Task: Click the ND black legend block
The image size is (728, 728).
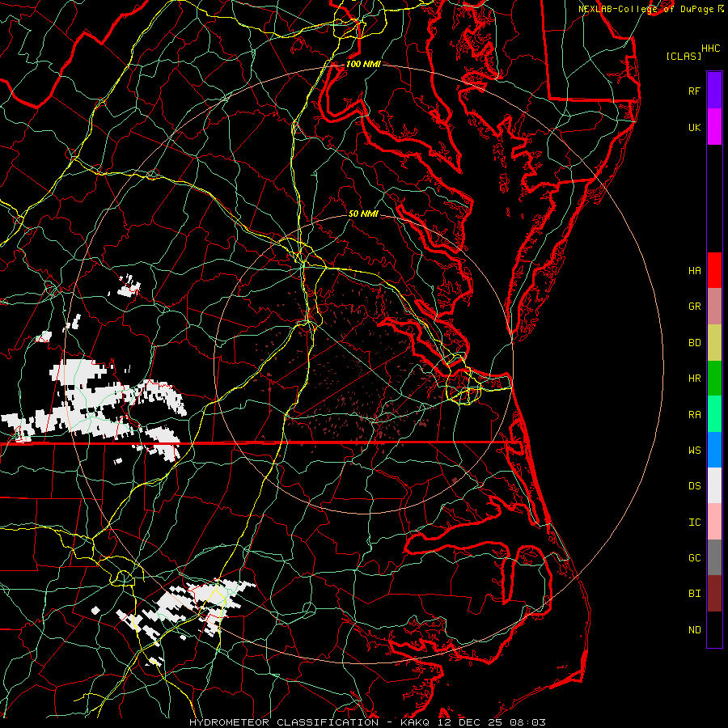Action: (714, 629)
